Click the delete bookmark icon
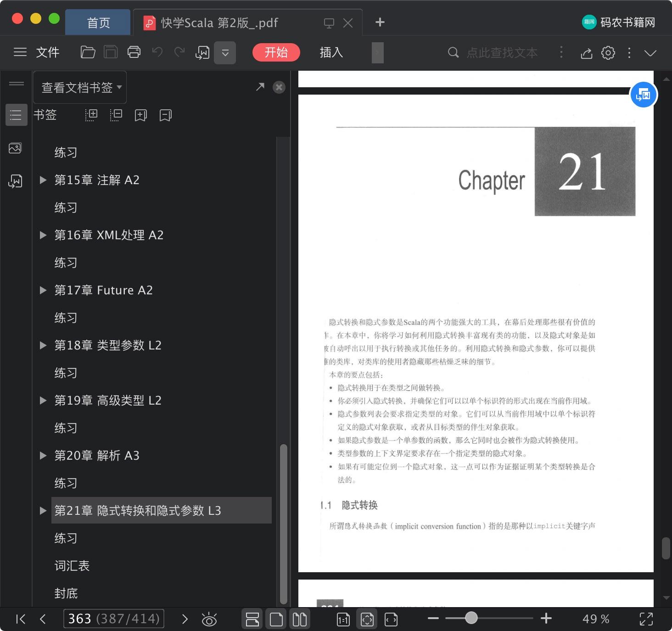672x631 pixels. tap(166, 115)
